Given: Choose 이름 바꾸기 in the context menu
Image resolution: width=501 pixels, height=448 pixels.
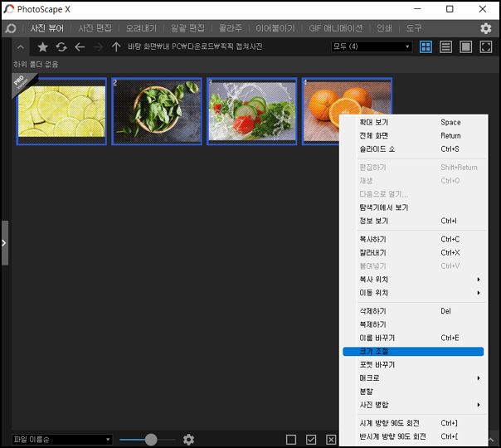Looking at the screenshot, I should pyautogui.click(x=413, y=338).
